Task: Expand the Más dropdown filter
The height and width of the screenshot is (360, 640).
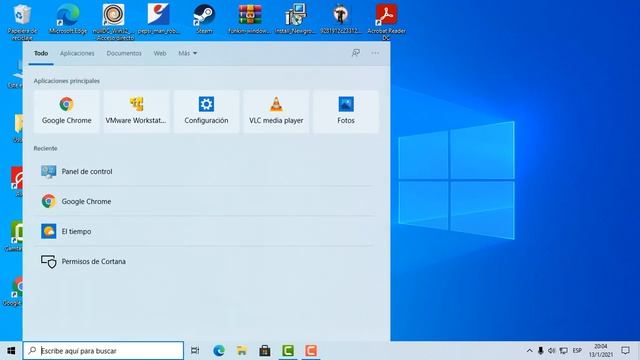Action: click(x=188, y=53)
